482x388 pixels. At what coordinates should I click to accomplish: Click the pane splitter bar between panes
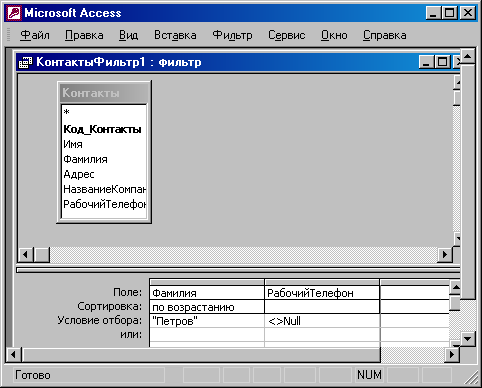238,270
